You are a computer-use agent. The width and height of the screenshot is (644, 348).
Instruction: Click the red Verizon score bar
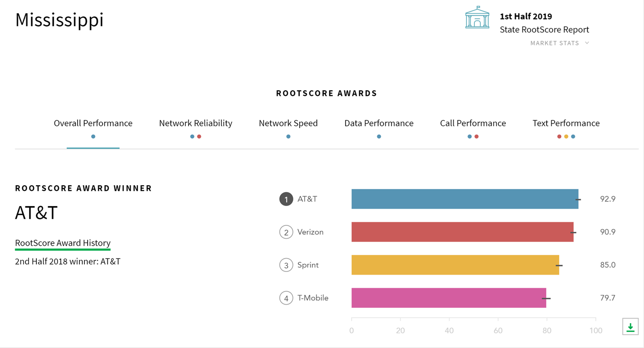coord(462,232)
